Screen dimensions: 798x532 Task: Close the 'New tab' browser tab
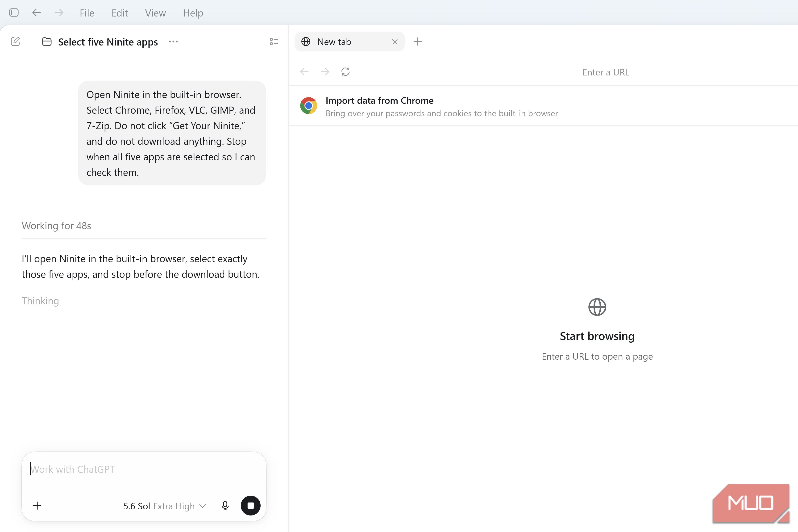point(395,42)
